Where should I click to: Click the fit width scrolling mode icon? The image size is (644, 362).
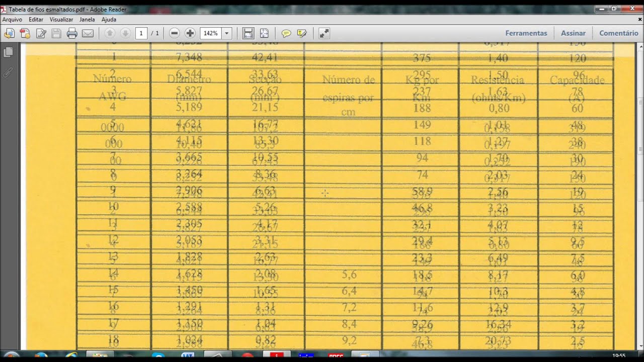pyautogui.click(x=248, y=33)
